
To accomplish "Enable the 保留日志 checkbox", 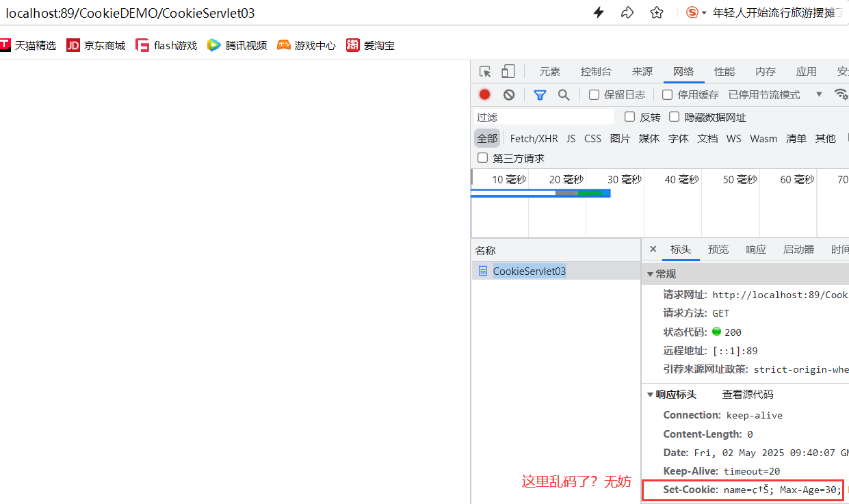I will [x=595, y=94].
